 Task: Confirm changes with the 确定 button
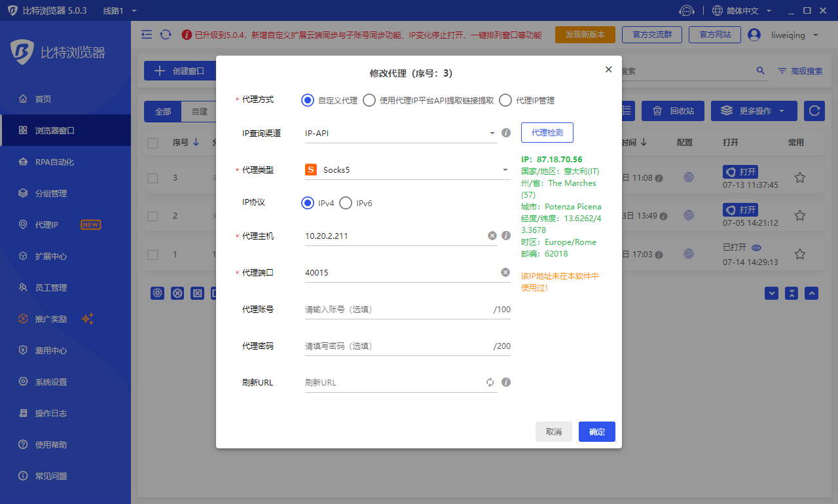[x=596, y=431]
